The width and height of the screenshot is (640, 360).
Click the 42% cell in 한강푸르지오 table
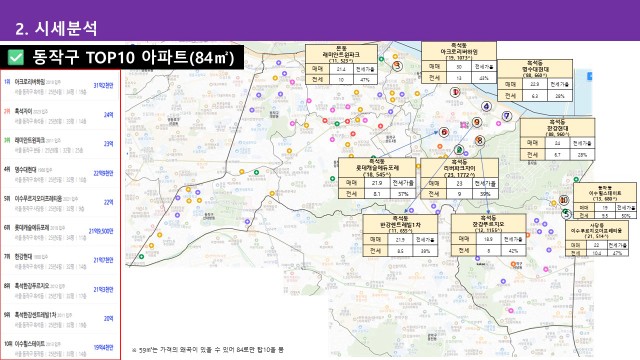513,251
